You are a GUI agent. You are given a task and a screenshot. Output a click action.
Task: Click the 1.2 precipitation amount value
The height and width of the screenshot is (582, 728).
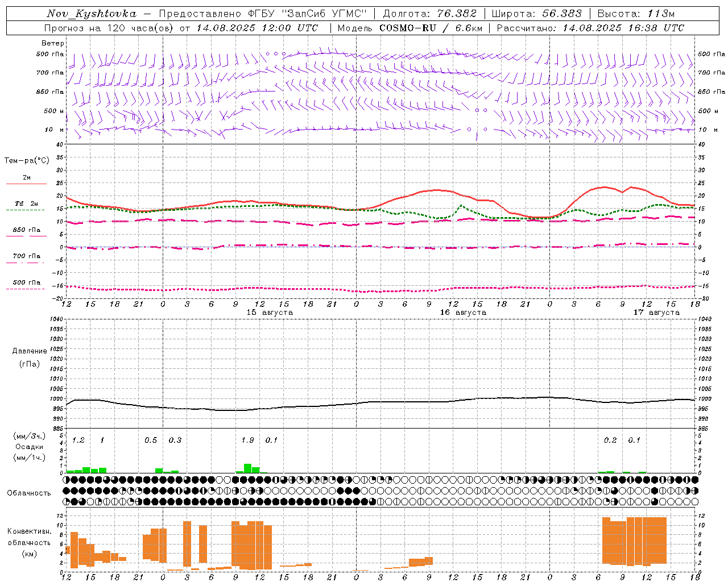click(x=78, y=440)
